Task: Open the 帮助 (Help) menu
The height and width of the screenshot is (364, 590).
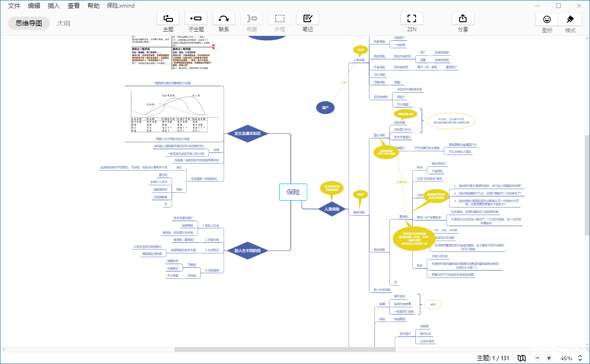Action: [94, 6]
